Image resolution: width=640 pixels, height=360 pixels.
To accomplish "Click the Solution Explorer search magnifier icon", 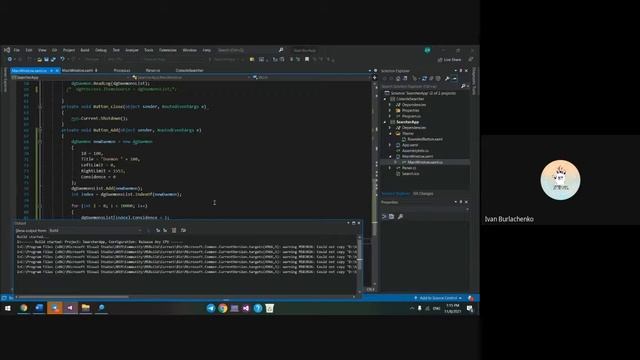I will coord(463,87).
